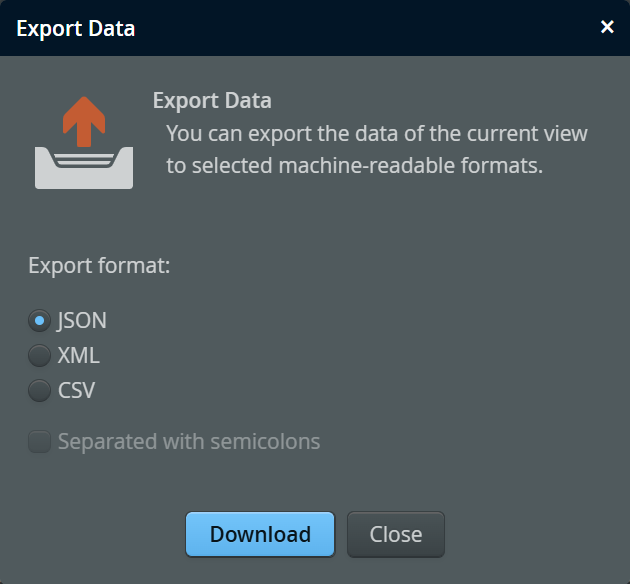Click the JSON label text

point(82,321)
